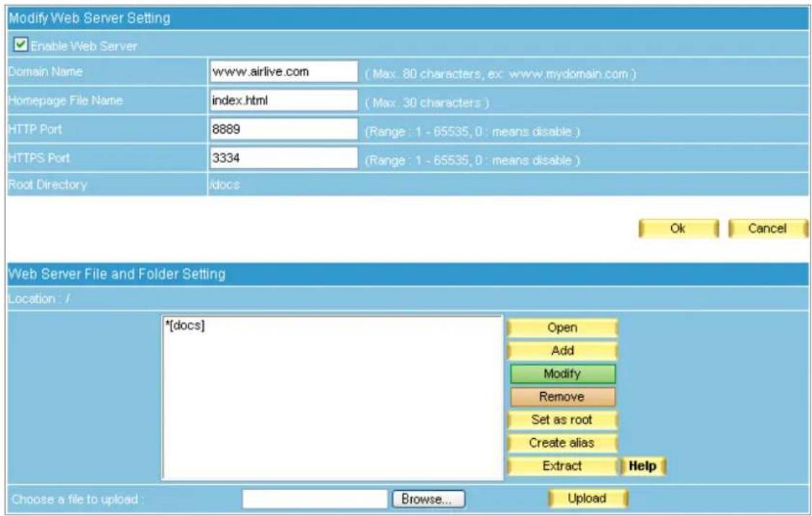Click the Cancel button
The height and width of the screenshot is (516, 812).
[768, 228]
